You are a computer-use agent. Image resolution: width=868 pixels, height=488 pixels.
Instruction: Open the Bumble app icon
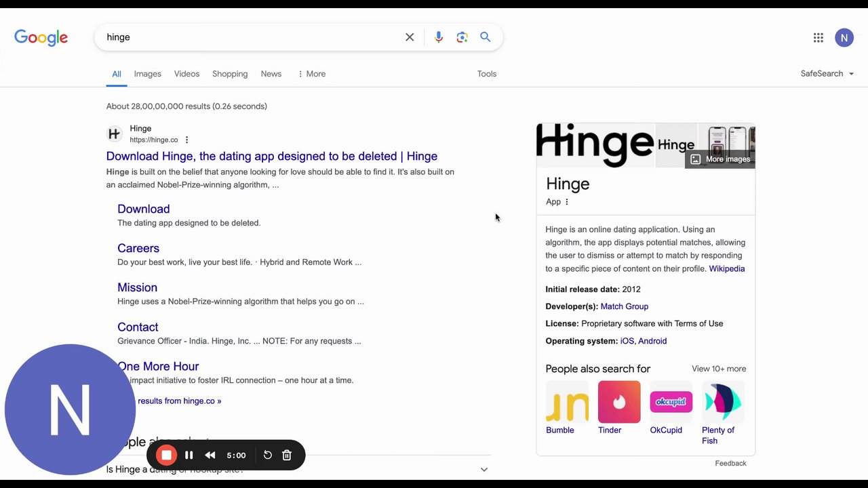click(x=568, y=402)
